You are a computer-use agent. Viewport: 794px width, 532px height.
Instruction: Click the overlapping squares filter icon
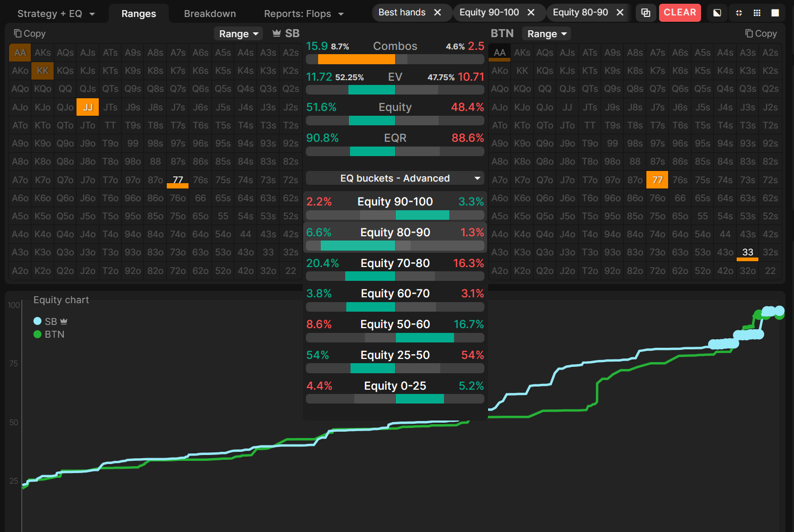pos(646,13)
